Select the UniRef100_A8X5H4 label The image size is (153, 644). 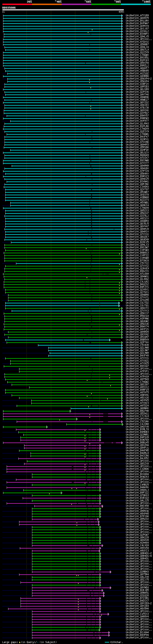(137, 609)
